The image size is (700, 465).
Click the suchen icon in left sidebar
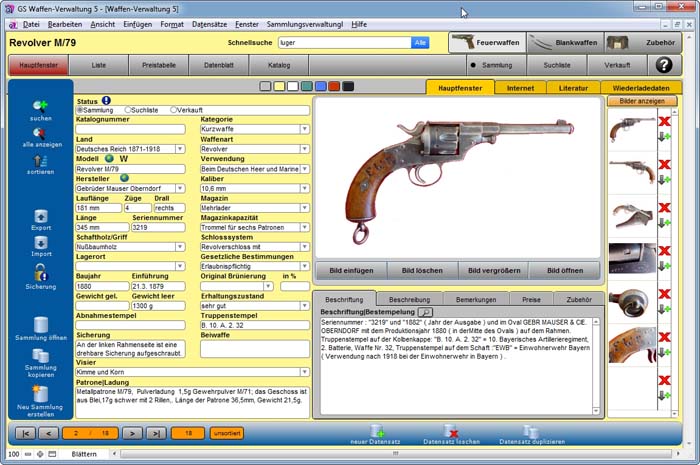[x=40, y=106]
